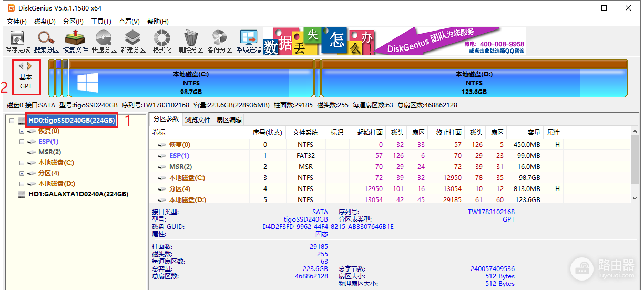Viewport: 644px width, 290px height.
Task: Select MSR(2) in the disk tree
Action: point(49,152)
